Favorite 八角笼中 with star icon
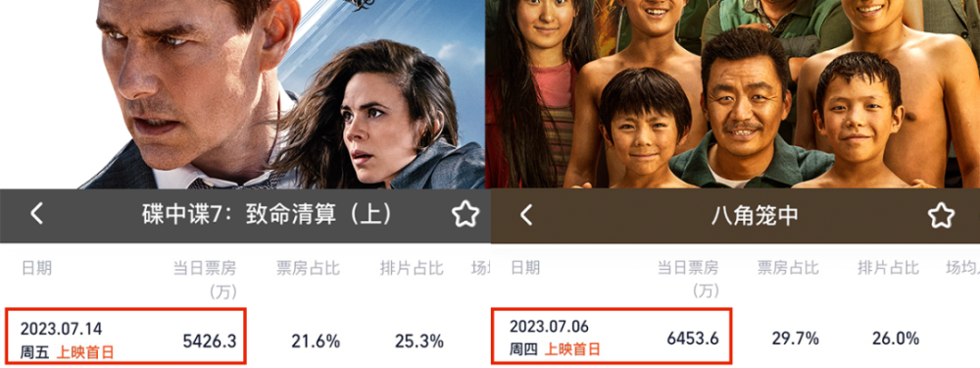The height and width of the screenshot is (368, 980). pos(941,215)
